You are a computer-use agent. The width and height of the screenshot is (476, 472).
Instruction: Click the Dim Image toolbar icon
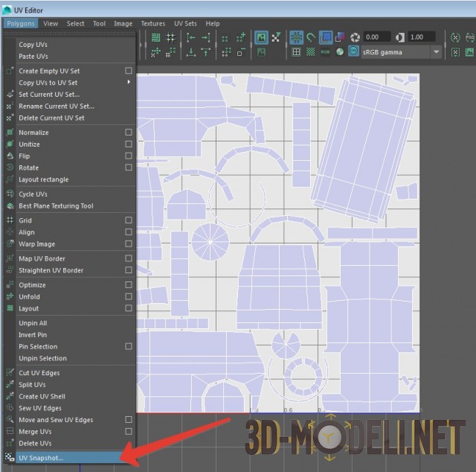[x=261, y=52]
